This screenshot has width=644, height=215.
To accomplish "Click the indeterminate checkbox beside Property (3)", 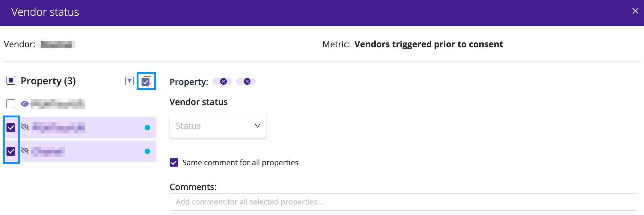I will click(x=11, y=80).
